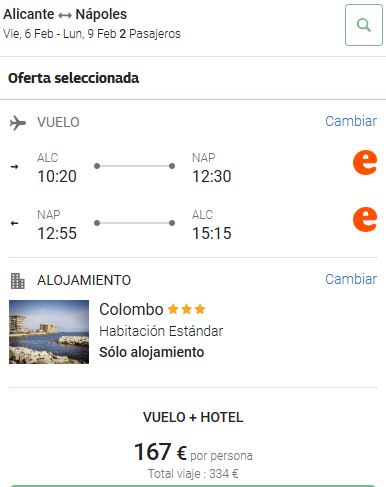386x487 pixels.
Task: Click the building icon beside ALOJAMIENTO
Action: (17, 281)
